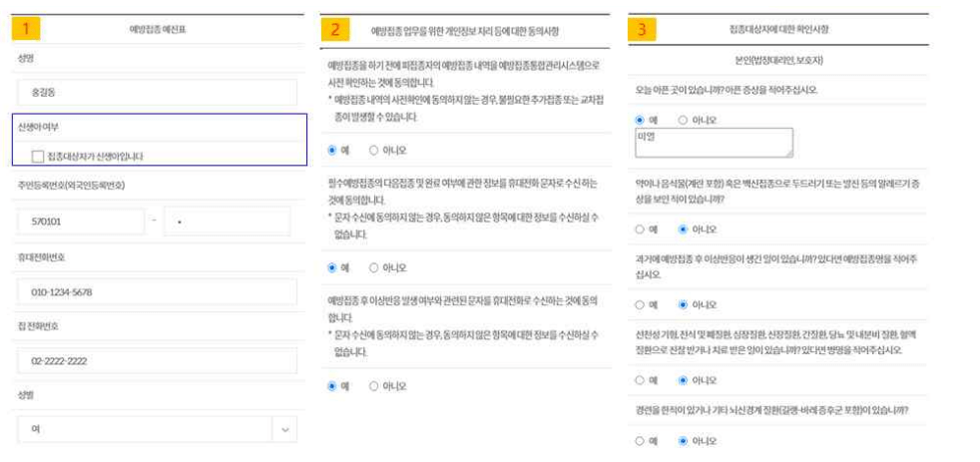This screenshot has width=980, height=462.
Task: Click the 예방접종 예진표 heading
Action: (x=158, y=29)
